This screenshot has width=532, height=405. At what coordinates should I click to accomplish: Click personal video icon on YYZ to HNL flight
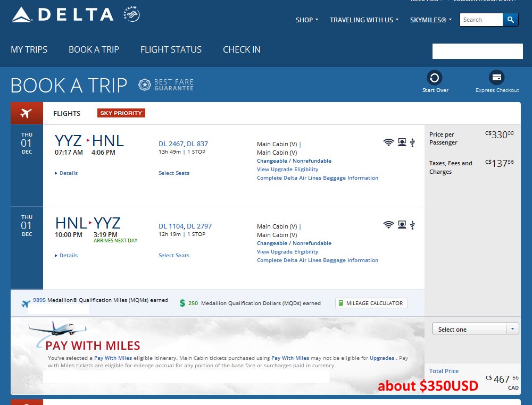(x=402, y=142)
